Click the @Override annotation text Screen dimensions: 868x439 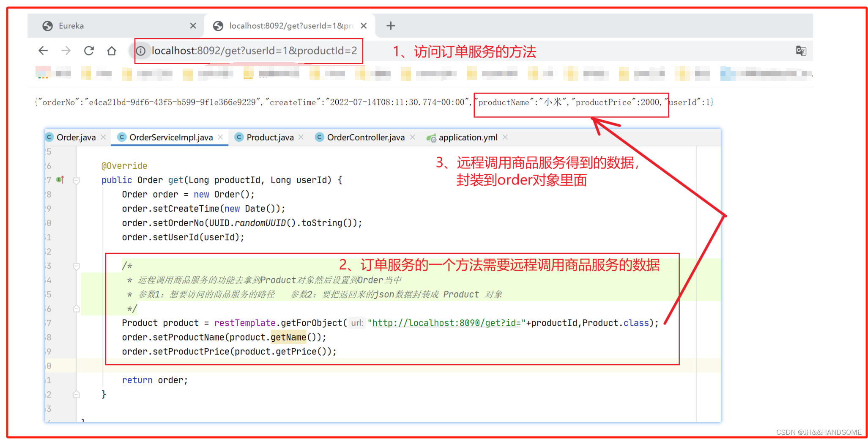click(124, 166)
